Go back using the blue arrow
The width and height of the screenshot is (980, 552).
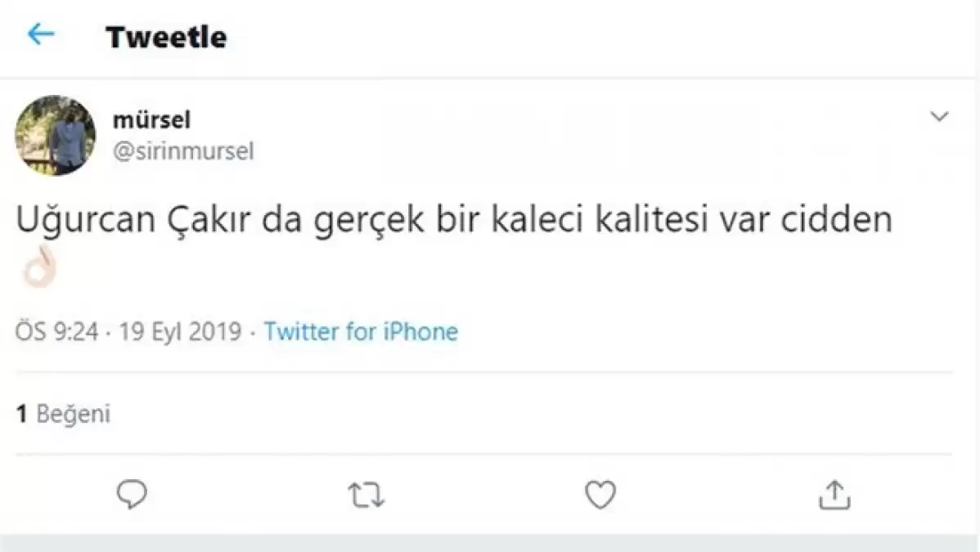click(x=40, y=34)
